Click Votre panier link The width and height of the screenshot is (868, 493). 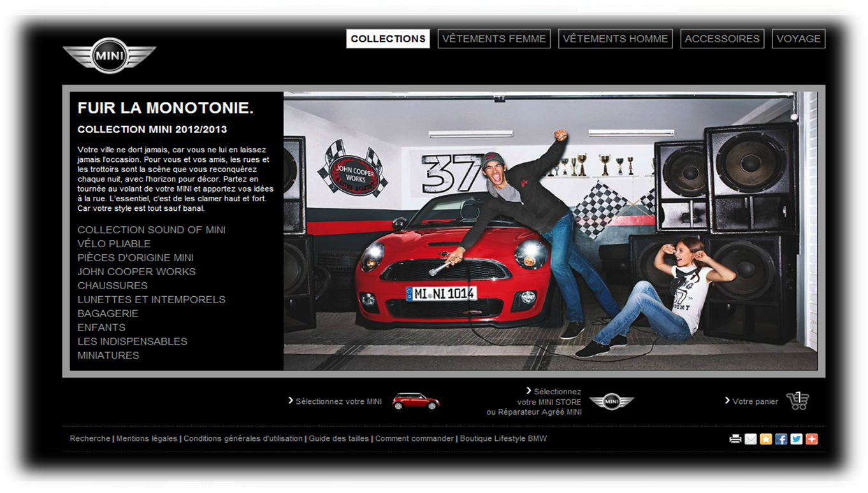coord(755,401)
